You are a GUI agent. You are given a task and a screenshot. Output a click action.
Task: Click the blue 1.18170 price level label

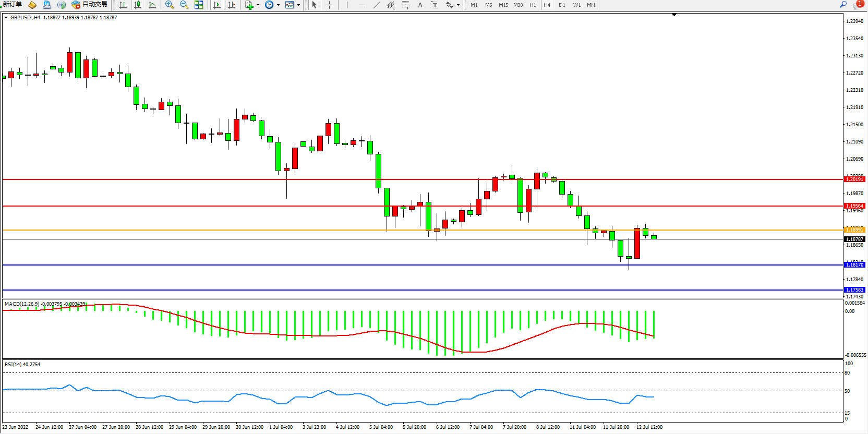854,265
